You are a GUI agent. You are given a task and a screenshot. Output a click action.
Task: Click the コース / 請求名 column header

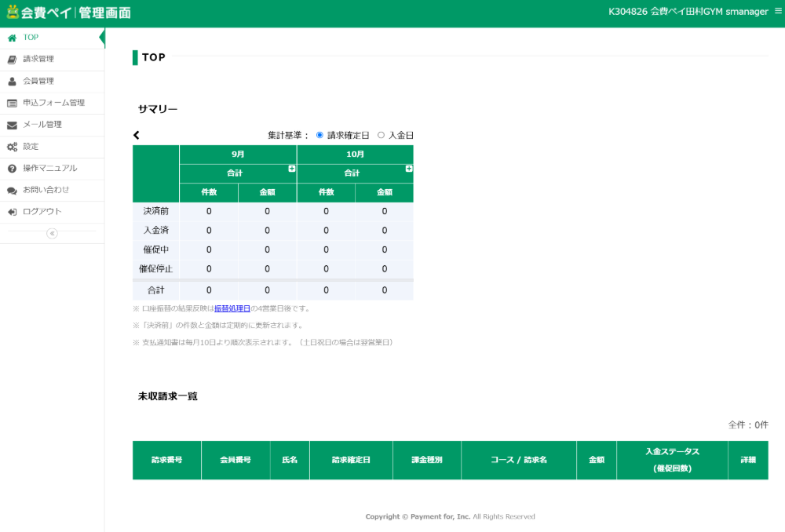point(519,461)
